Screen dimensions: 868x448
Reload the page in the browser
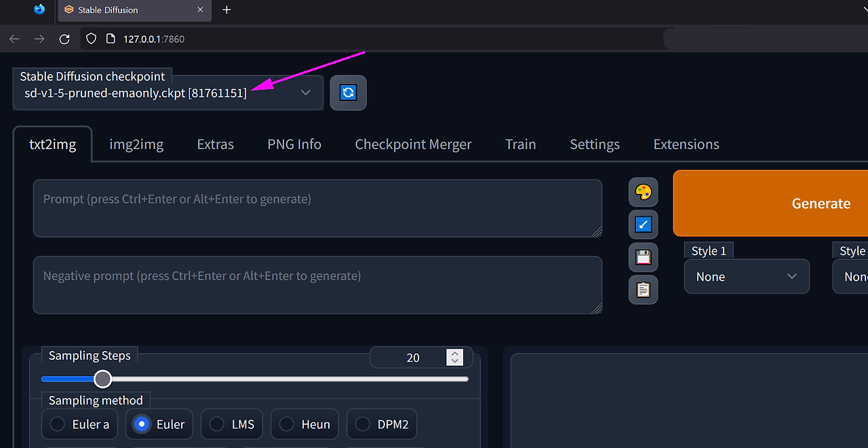[64, 39]
